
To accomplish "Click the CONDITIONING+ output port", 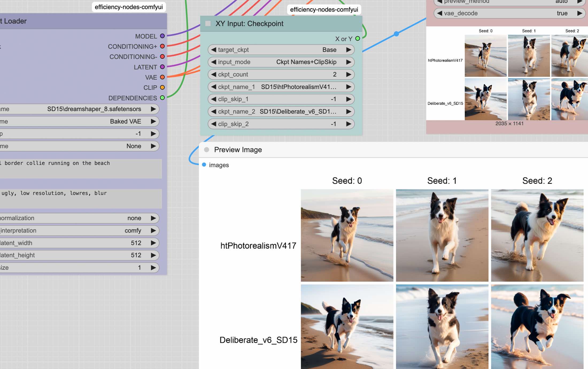I will pos(162,46).
